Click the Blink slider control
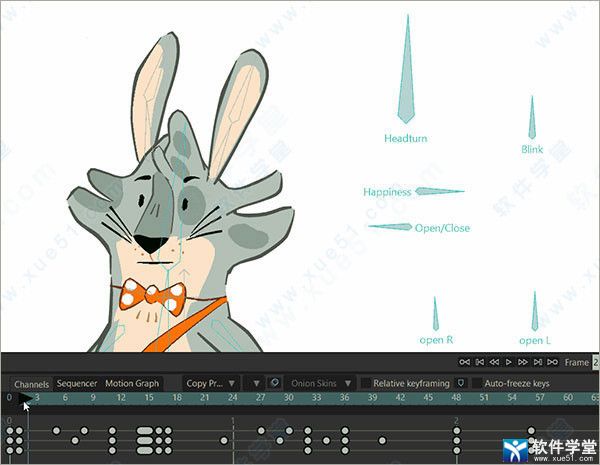The width and height of the screenshot is (600, 465). click(x=532, y=122)
